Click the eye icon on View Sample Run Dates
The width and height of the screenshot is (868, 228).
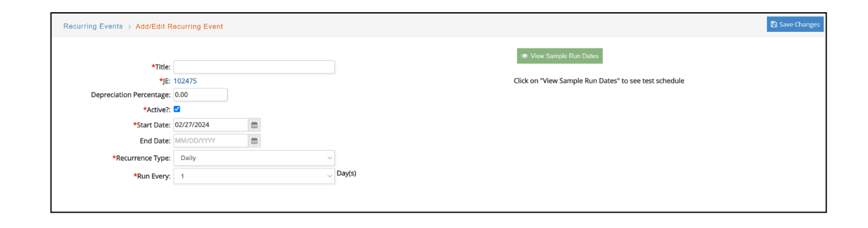tap(524, 56)
